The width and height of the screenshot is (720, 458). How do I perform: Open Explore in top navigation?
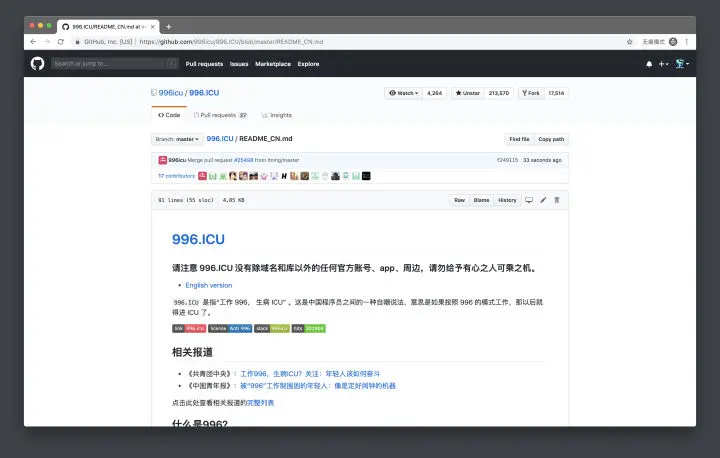tap(308, 64)
